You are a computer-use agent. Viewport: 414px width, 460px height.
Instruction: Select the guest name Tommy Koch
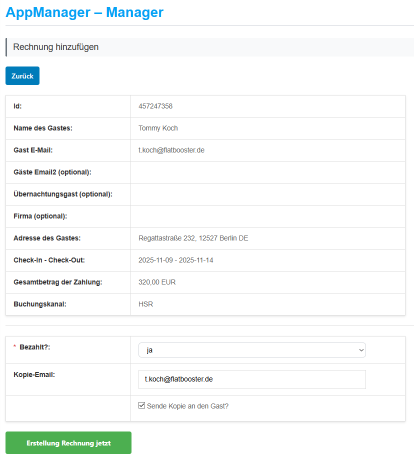(x=158, y=128)
